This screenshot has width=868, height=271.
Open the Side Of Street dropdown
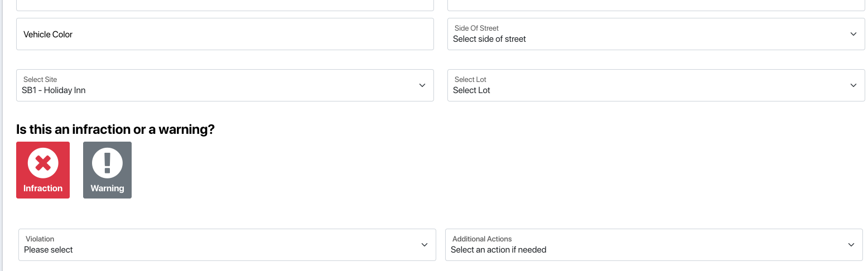click(x=655, y=34)
